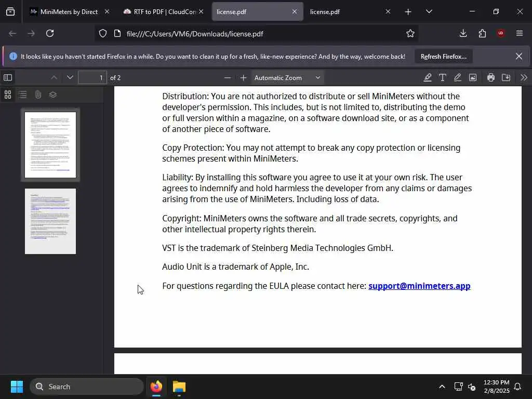
Task: Click the file icon in address bar
Action: 117,33
